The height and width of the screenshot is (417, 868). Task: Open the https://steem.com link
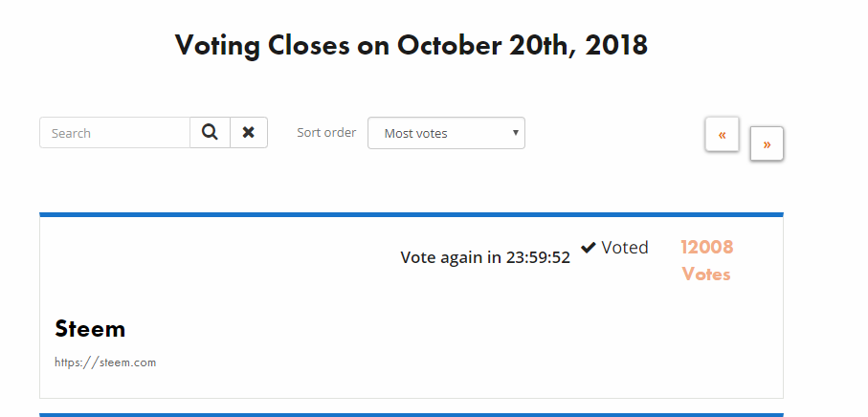pos(105,362)
